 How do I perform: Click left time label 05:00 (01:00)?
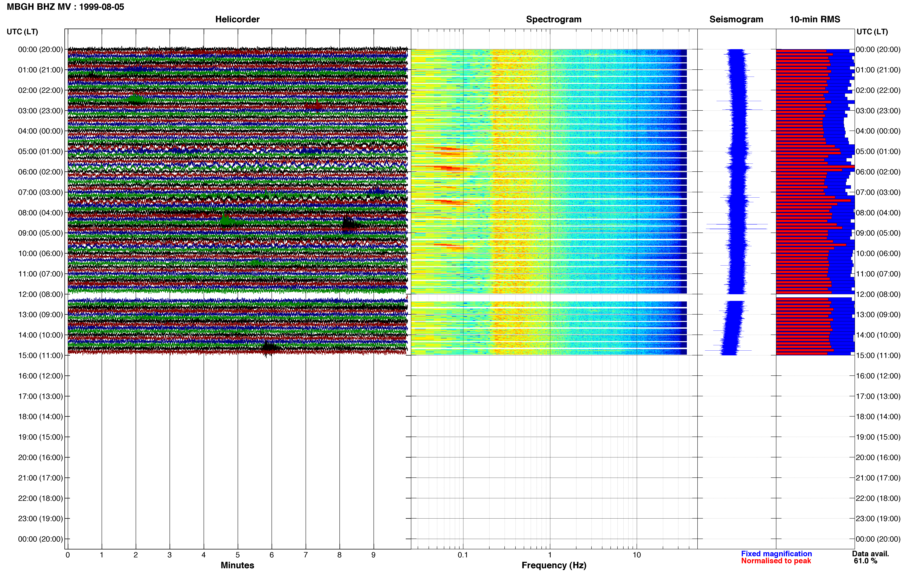[41, 151]
